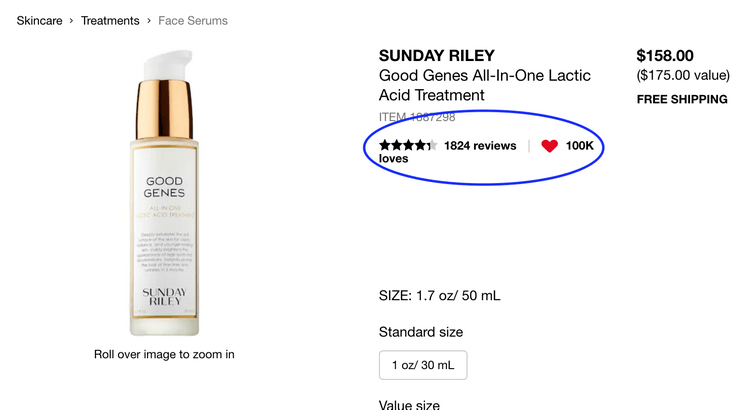The image size is (750, 410).
Task: Click the $158.00 price
Action: click(x=665, y=56)
